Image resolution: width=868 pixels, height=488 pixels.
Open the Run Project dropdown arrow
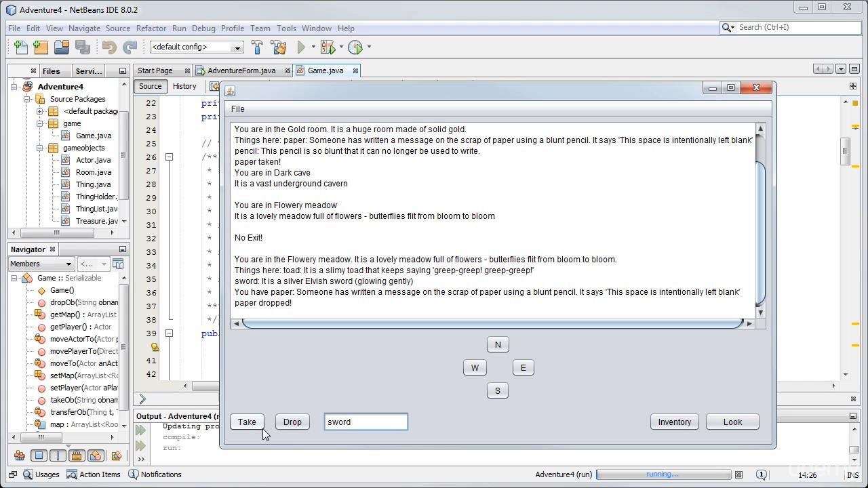tap(313, 47)
